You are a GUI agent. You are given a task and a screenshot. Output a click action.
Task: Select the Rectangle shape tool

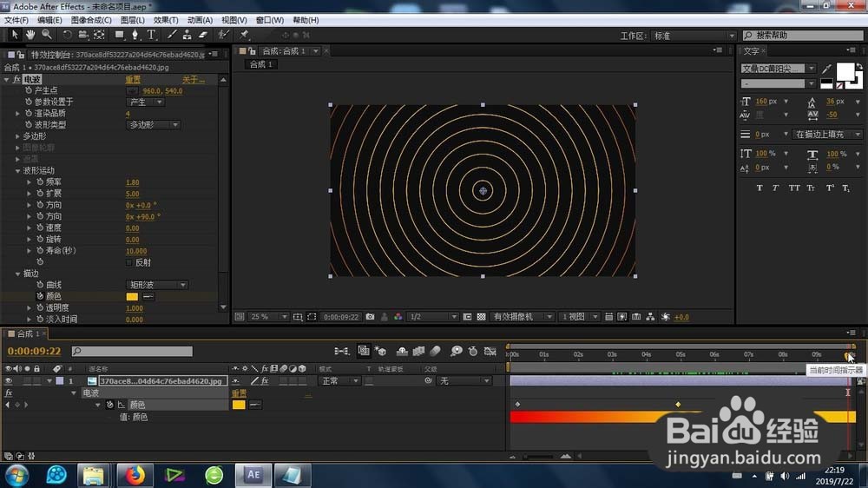click(119, 35)
